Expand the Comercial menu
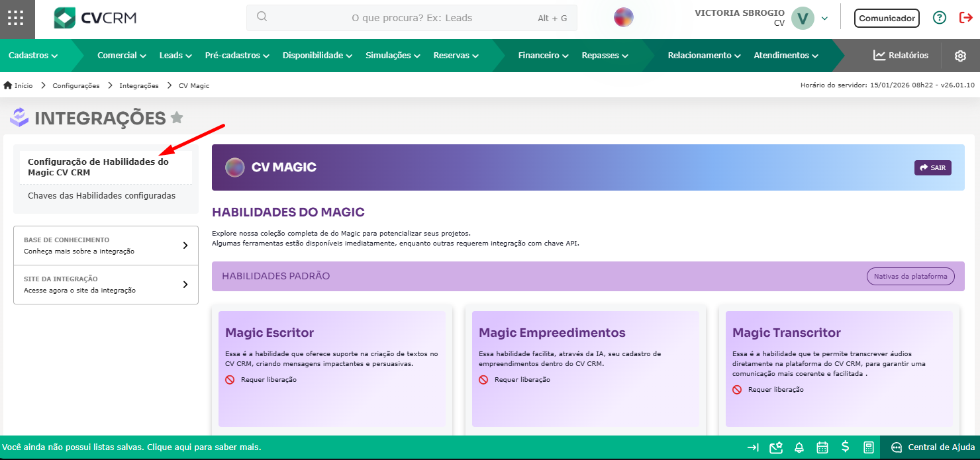980x460 pixels. pos(122,56)
